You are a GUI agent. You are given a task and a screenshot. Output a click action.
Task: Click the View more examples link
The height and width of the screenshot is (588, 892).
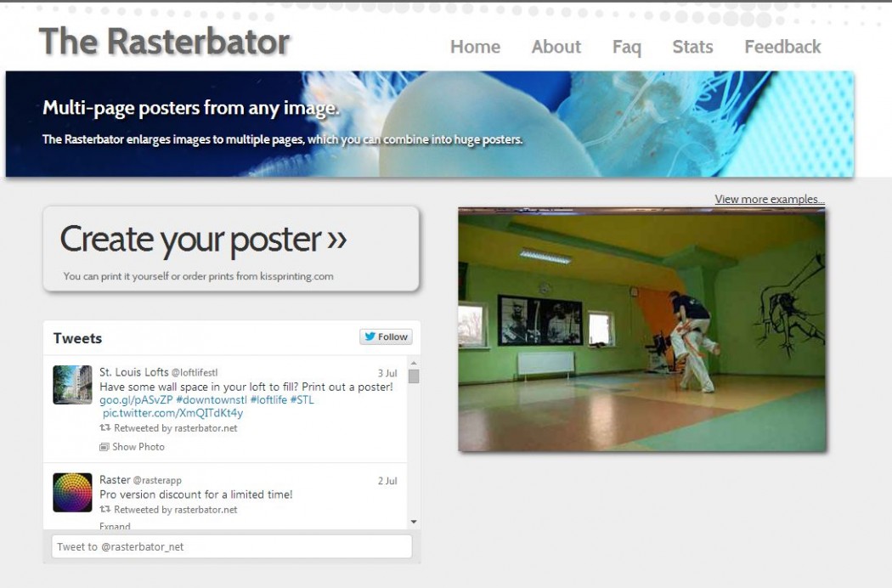(x=769, y=199)
